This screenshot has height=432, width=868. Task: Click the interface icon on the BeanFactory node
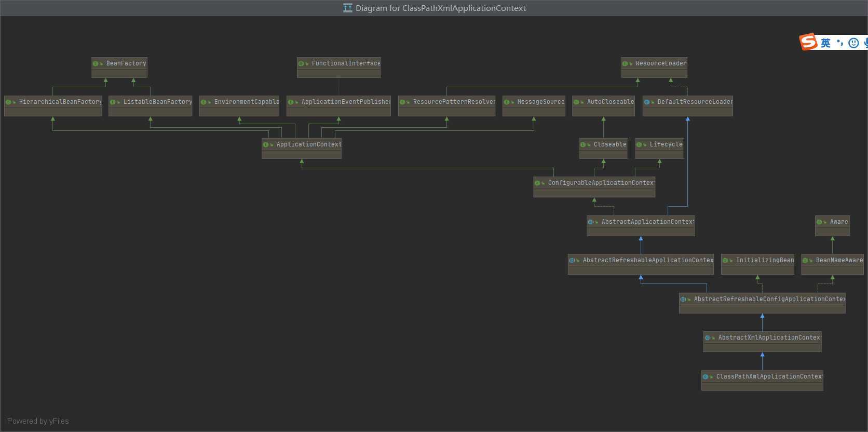click(96, 64)
